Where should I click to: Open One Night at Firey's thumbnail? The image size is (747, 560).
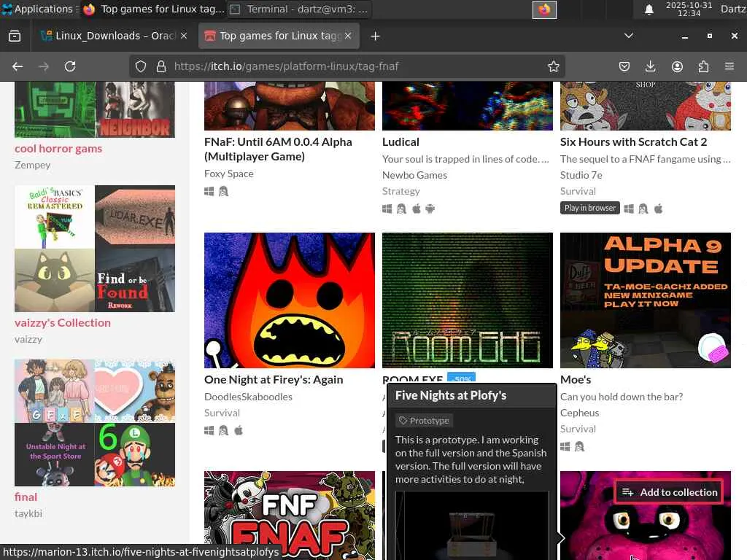point(289,300)
